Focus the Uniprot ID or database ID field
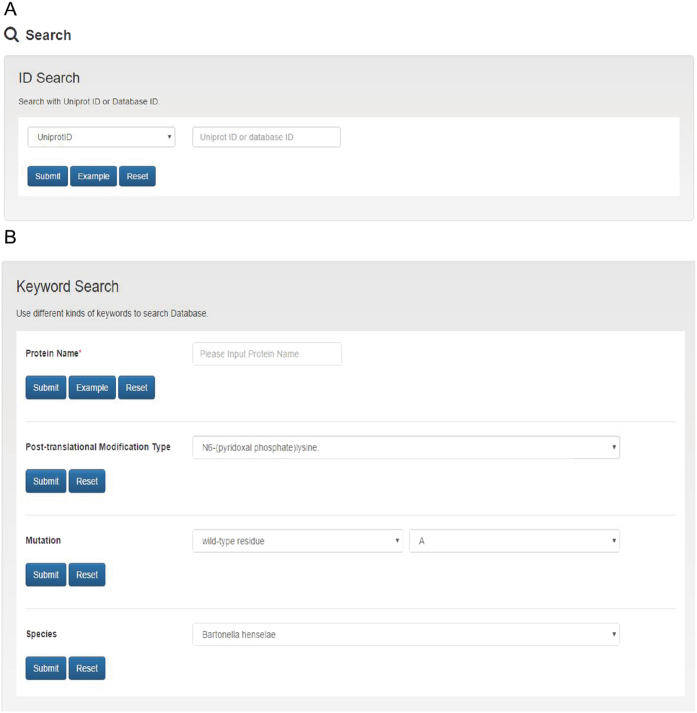This screenshot has height=713, width=697. click(x=266, y=137)
